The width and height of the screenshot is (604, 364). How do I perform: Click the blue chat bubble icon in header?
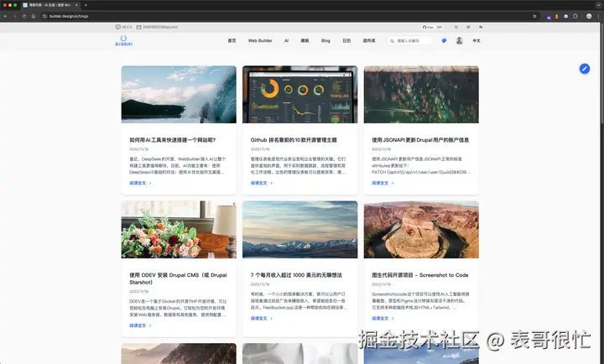coord(444,40)
